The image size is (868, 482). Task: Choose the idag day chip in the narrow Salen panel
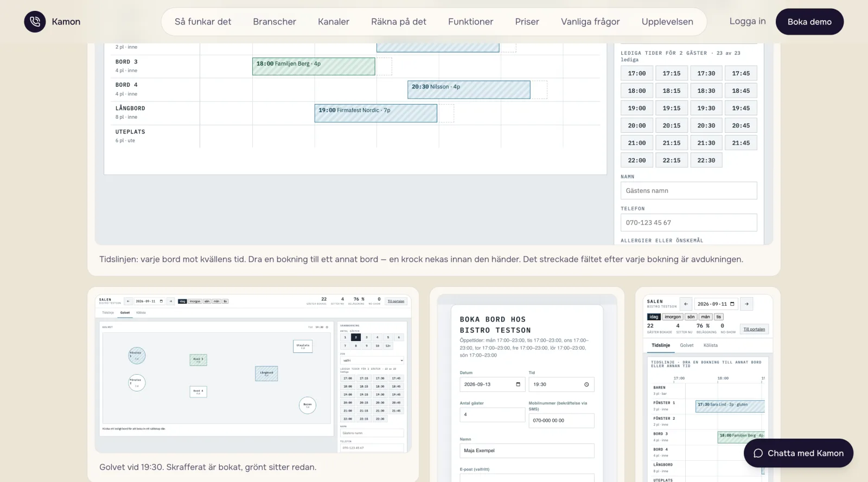pos(654,317)
